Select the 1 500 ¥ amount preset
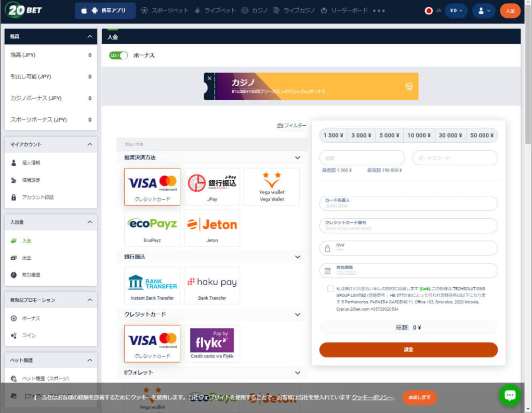The image size is (532, 413). tap(333, 136)
